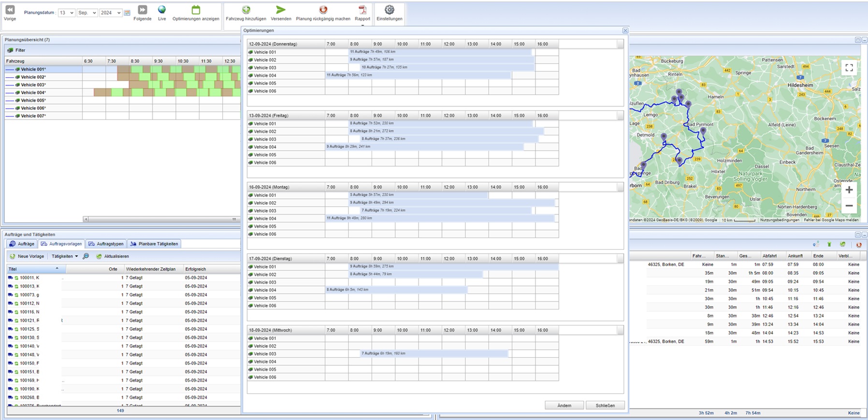Click the Vorige previous-day arrow icon
The image size is (868, 420).
coord(10,10)
